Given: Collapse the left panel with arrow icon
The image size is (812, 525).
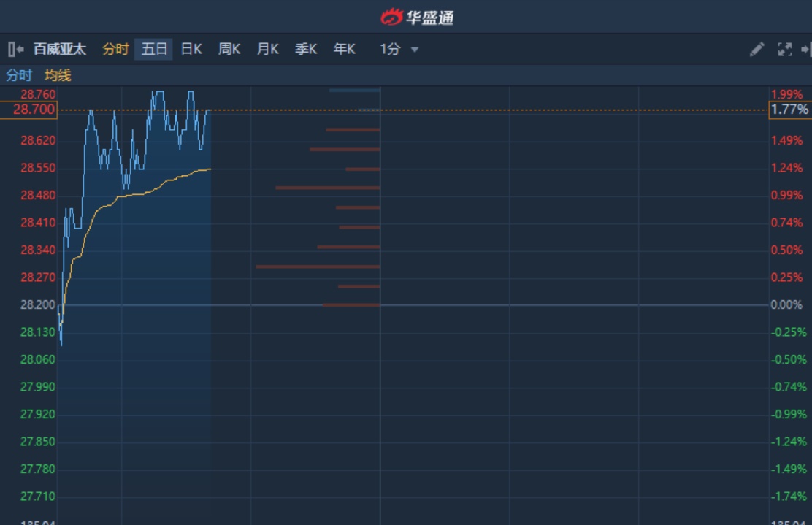Looking at the screenshot, I should [x=15, y=49].
